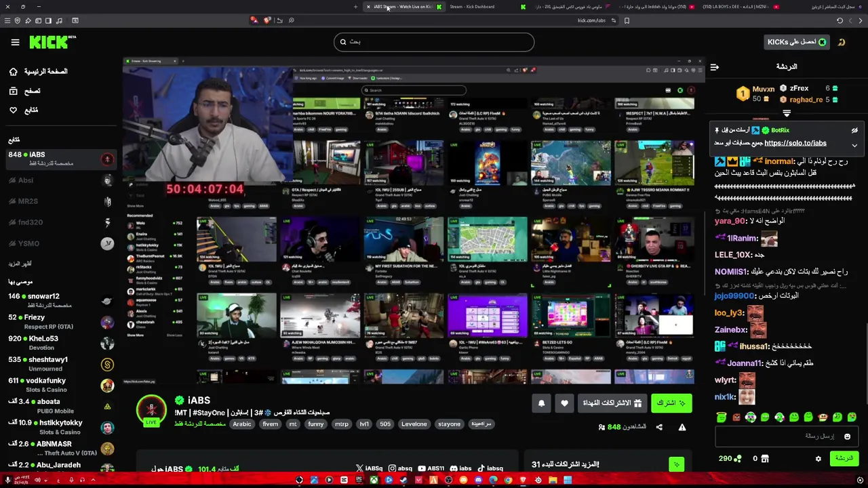
Task: Toggle the follow heart button
Action: (564, 403)
